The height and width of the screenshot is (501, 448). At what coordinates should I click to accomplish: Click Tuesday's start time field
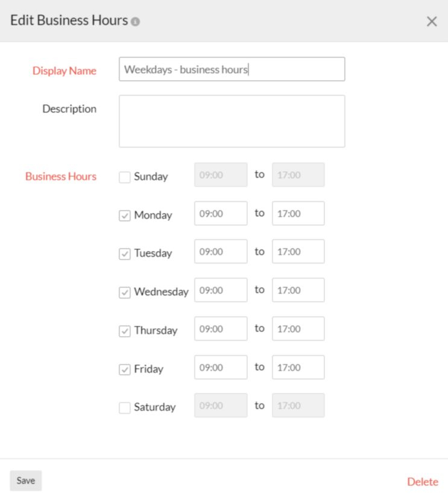coord(220,251)
